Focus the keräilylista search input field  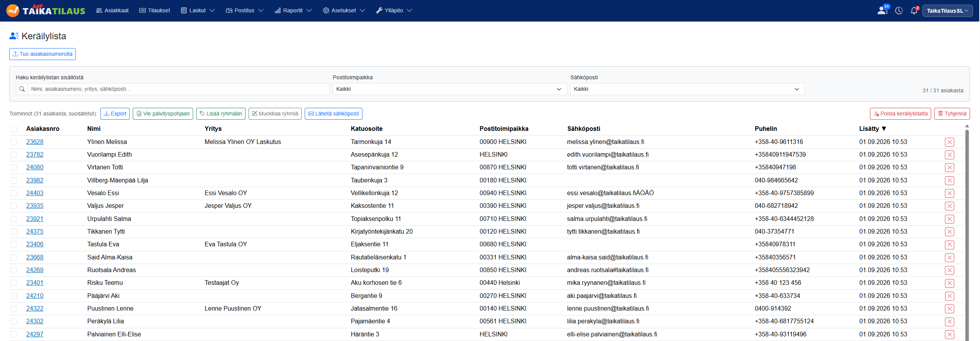tap(179, 89)
